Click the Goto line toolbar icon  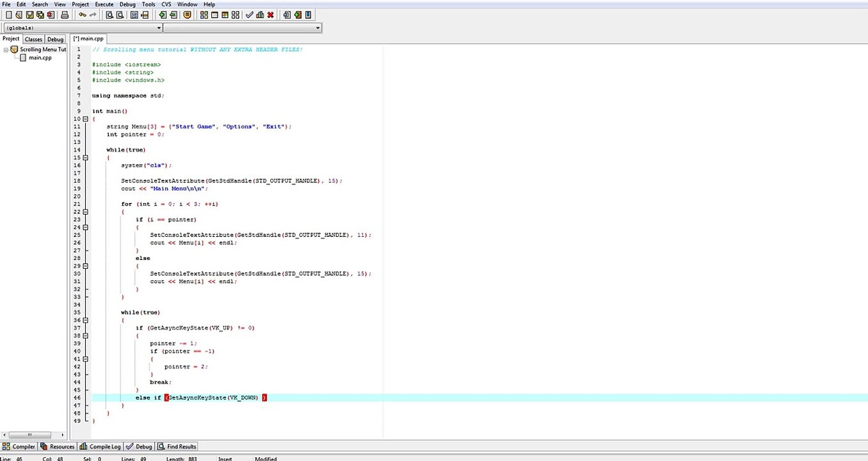pyautogui.click(x=145, y=15)
